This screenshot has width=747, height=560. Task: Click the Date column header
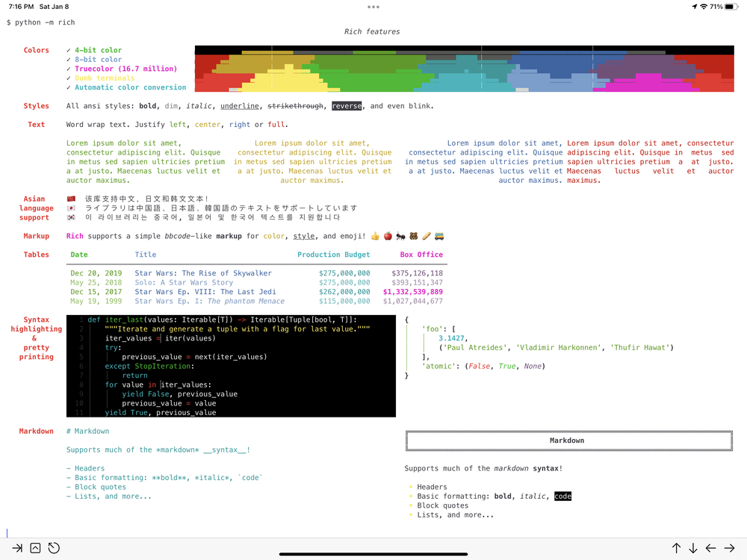(79, 255)
